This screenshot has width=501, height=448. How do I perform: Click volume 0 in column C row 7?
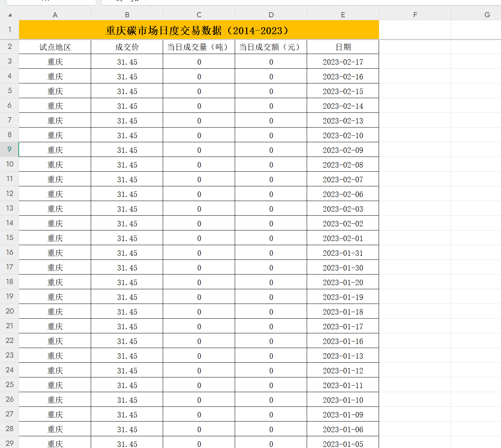coord(199,121)
